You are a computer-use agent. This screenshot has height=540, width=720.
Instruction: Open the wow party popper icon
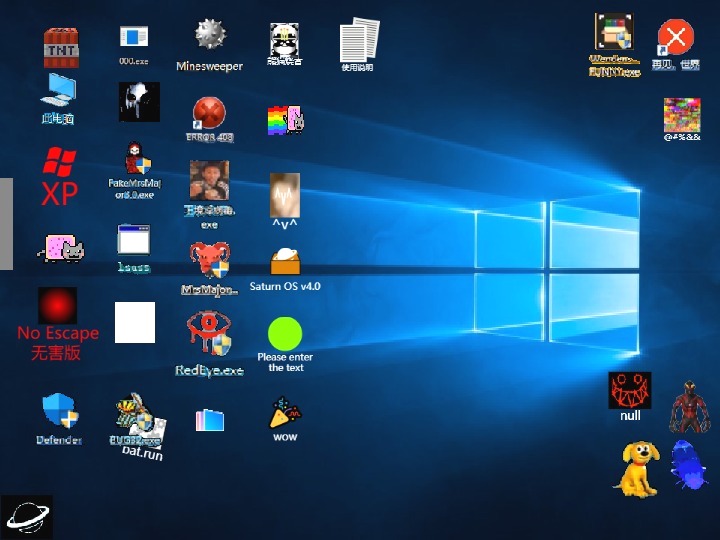point(285,413)
